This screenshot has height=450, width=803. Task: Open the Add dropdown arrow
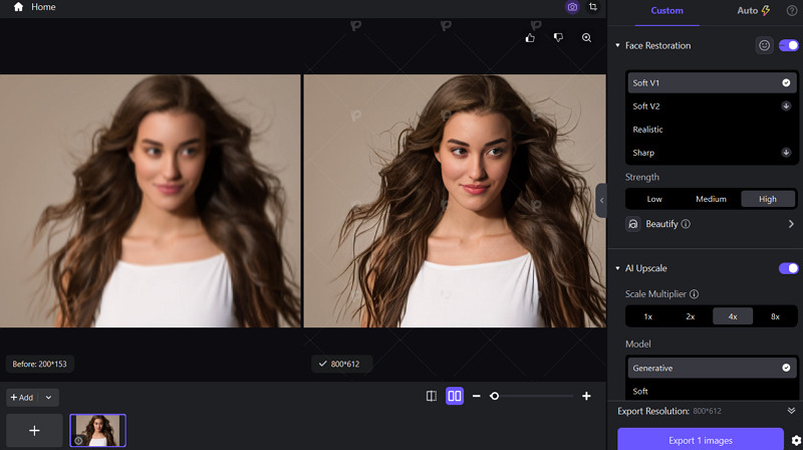49,397
